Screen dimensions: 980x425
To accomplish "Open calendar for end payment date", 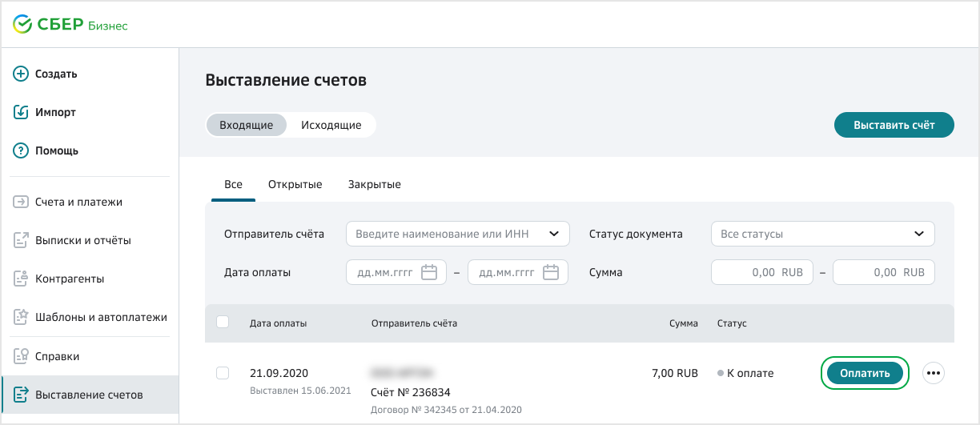I will click(550, 272).
